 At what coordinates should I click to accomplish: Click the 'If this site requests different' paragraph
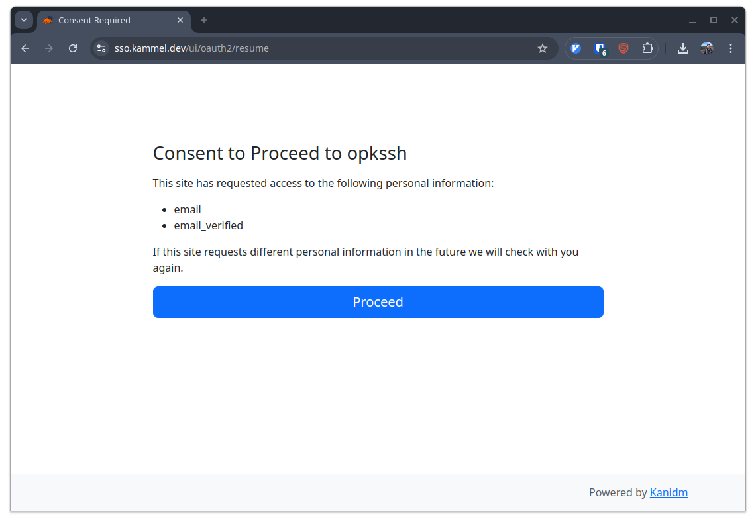tap(366, 260)
